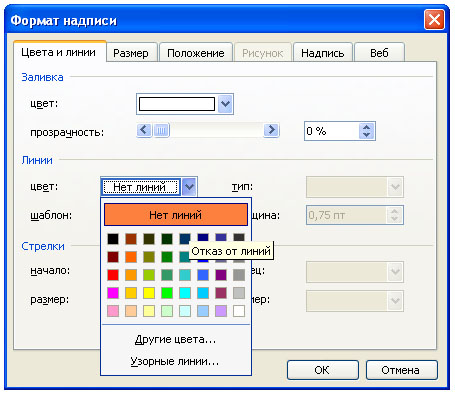Click the Отмена cancel button
455x394 pixels.
tap(401, 370)
